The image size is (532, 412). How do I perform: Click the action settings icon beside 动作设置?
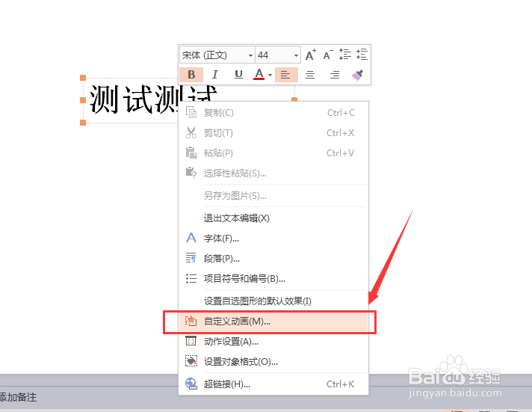click(191, 341)
